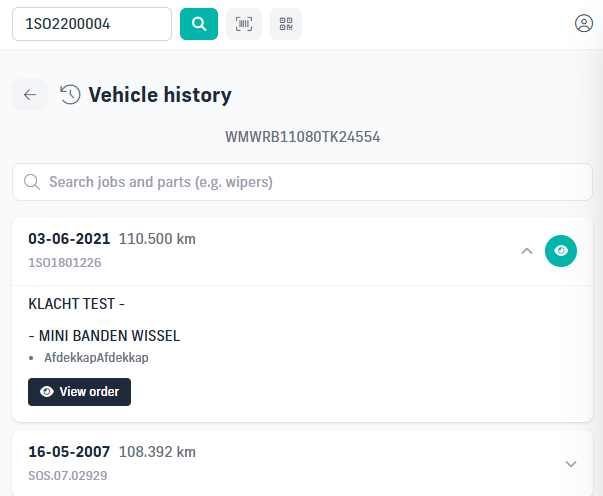Open the QR code scanner
603x496 pixels.
(286, 24)
